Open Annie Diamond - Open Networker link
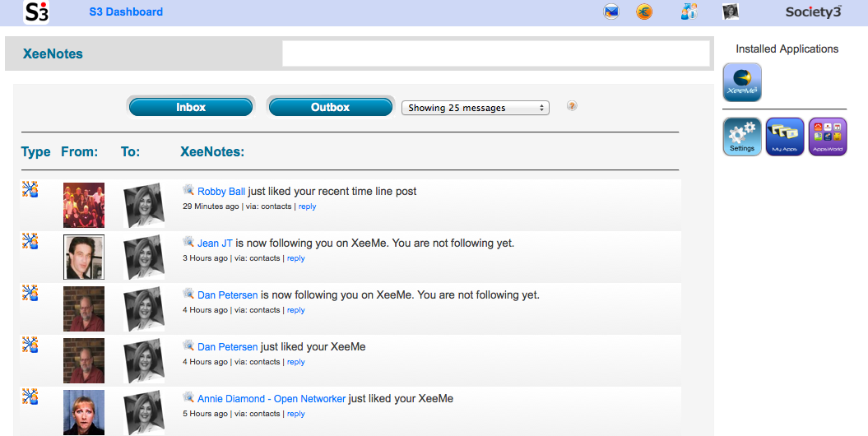Image resolution: width=868 pixels, height=436 pixels. point(272,399)
